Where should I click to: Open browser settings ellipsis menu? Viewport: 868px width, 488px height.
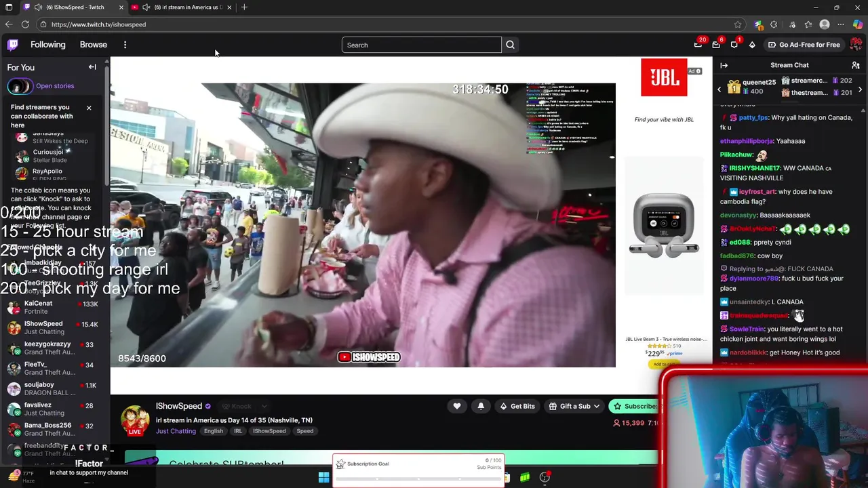click(841, 24)
